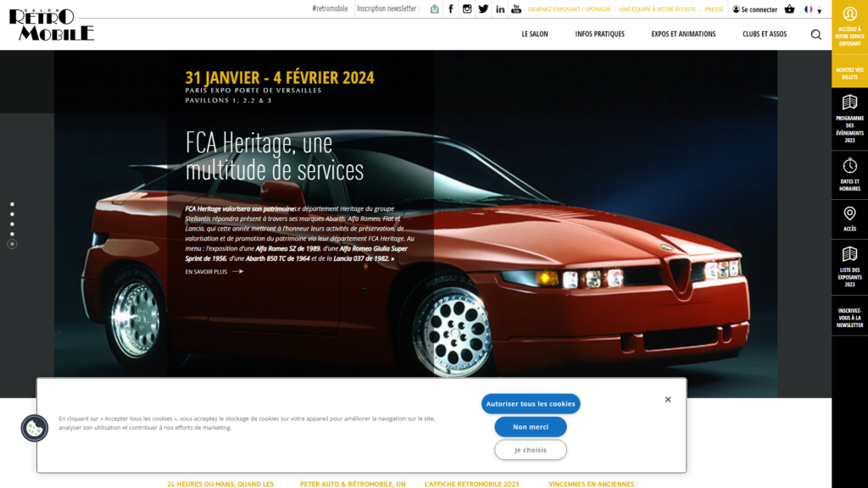Open Clubs et assos menu
The width and height of the screenshot is (868, 488).
(765, 34)
